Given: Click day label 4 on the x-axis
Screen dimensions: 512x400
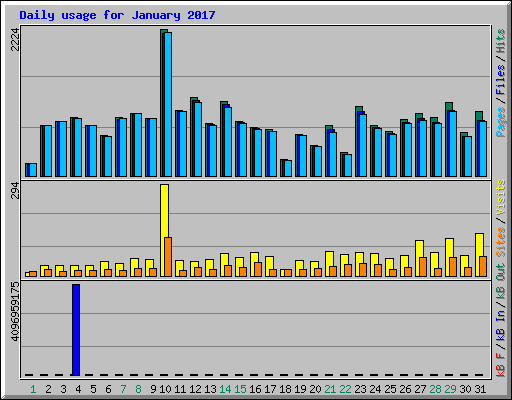Looking at the screenshot, I should coord(78,389).
